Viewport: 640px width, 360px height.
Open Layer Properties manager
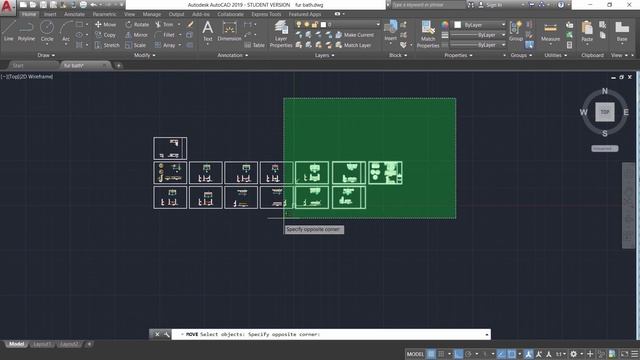(281, 34)
